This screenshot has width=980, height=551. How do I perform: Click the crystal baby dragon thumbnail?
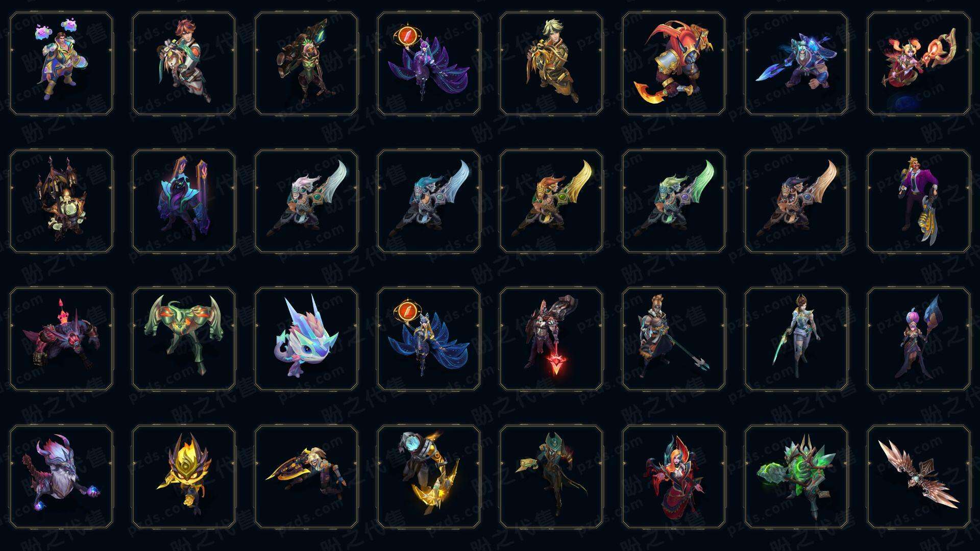click(x=306, y=339)
